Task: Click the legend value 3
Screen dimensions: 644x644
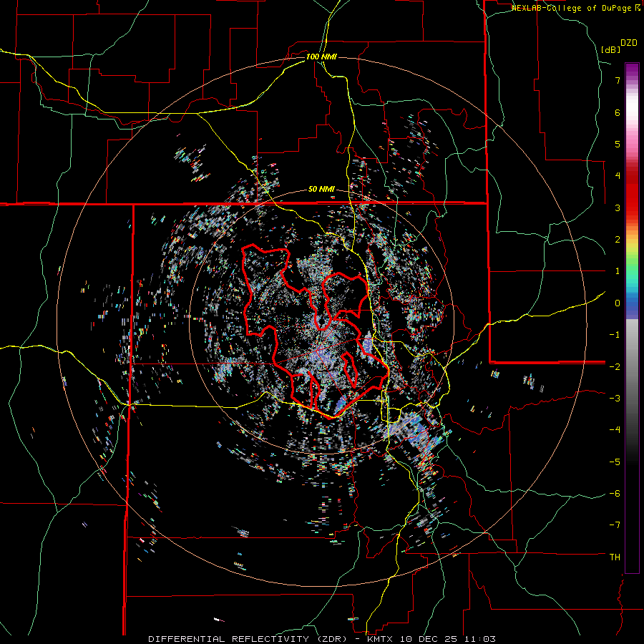Action: [x=618, y=208]
